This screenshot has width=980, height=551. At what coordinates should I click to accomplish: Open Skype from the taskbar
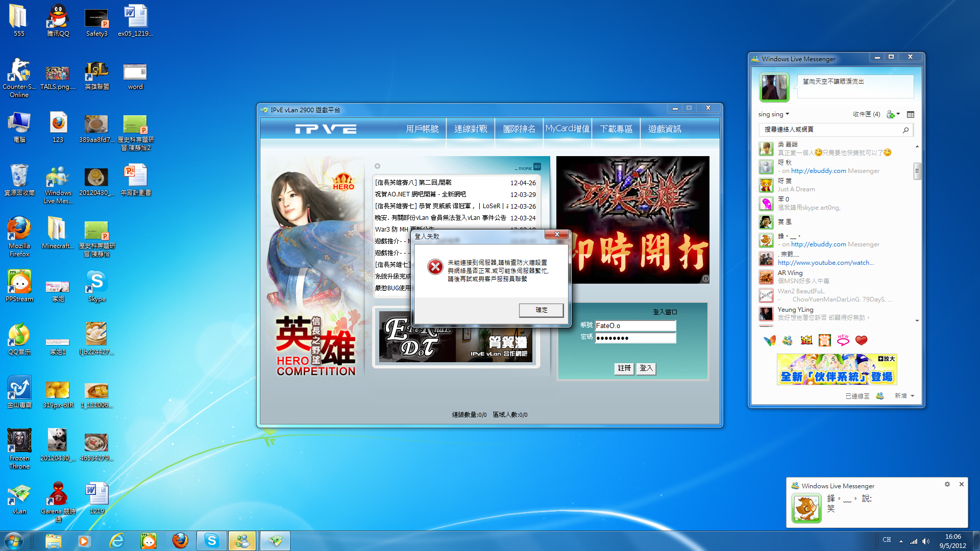click(x=211, y=541)
